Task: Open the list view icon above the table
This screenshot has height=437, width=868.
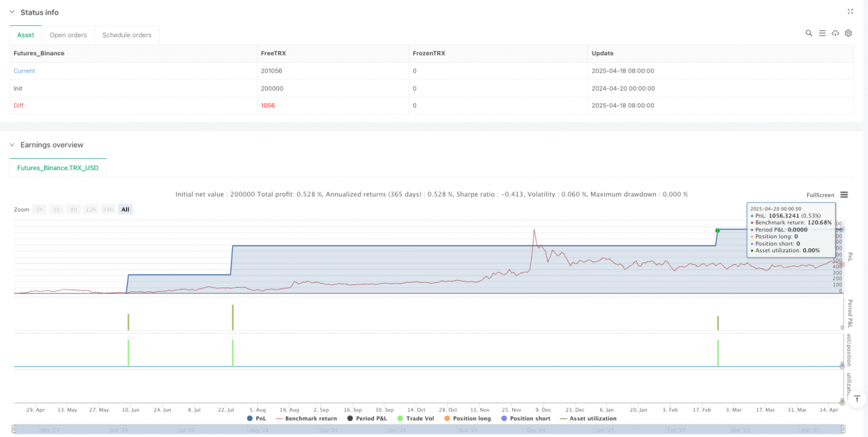Action: (822, 33)
